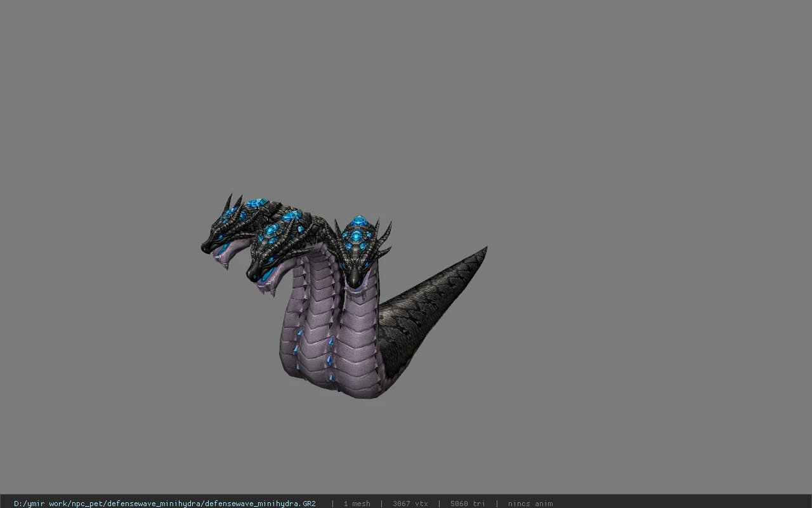Click the hydra 3D model in the viewport
Image resolution: width=812 pixels, height=508 pixels.
(343, 297)
